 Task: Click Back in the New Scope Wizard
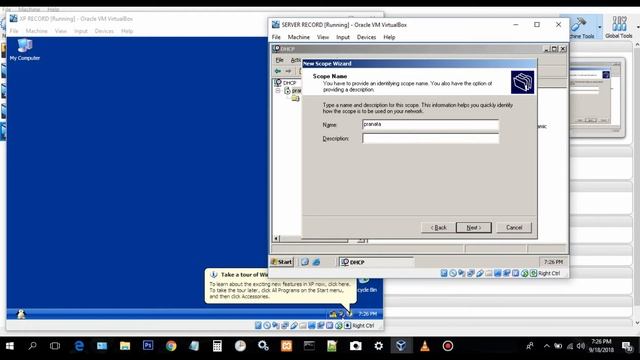click(x=438, y=227)
